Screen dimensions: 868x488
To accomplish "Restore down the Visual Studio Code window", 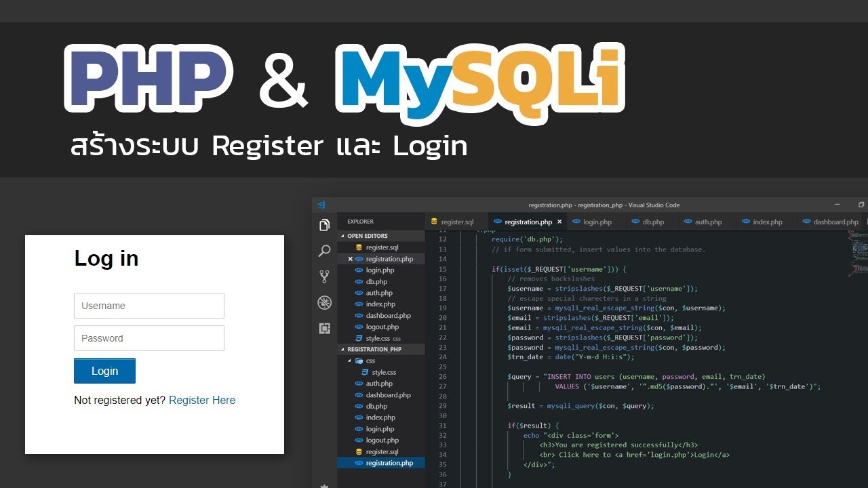I will pos(861,205).
